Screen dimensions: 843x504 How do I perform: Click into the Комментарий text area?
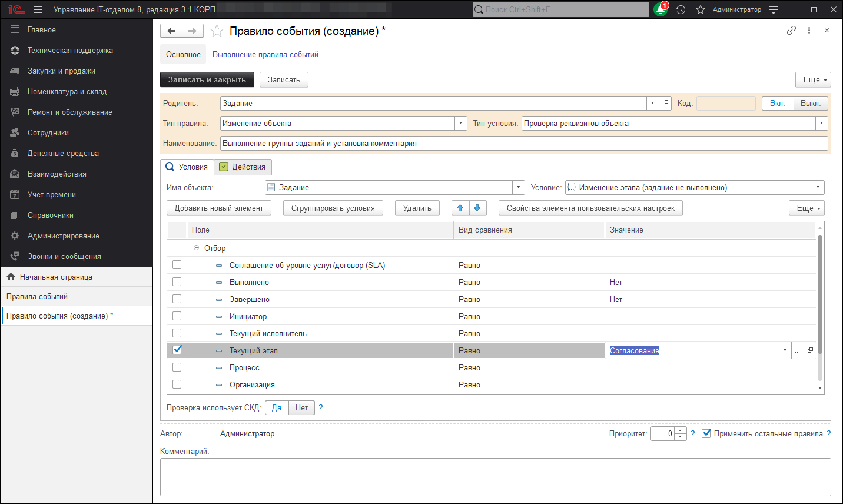(x=495, y=477)
